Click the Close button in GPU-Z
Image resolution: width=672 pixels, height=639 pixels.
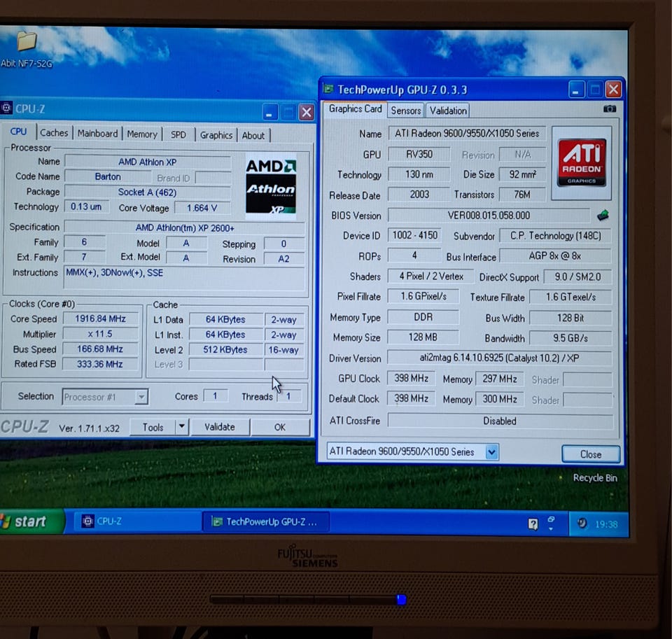pyautogui.click(x=591, y=454)
